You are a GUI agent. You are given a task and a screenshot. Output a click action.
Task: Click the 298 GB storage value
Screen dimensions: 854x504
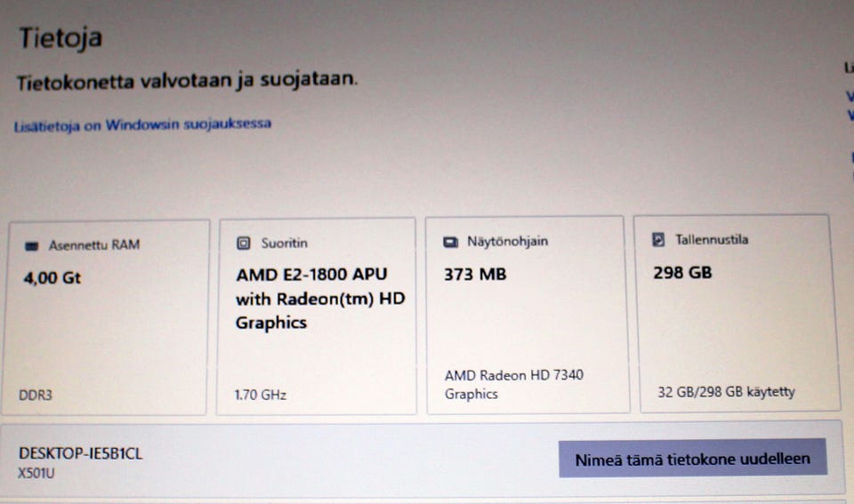coord(682,272)
